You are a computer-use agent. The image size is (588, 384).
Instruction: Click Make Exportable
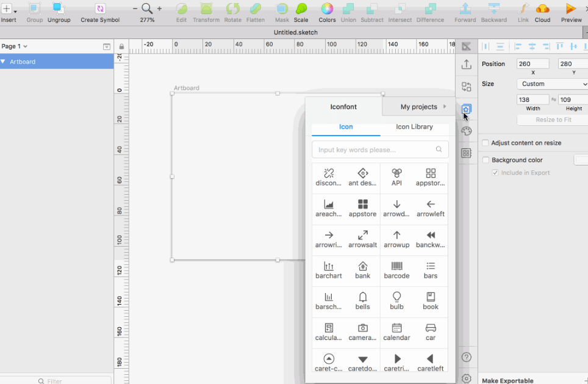tap(507, 380)
